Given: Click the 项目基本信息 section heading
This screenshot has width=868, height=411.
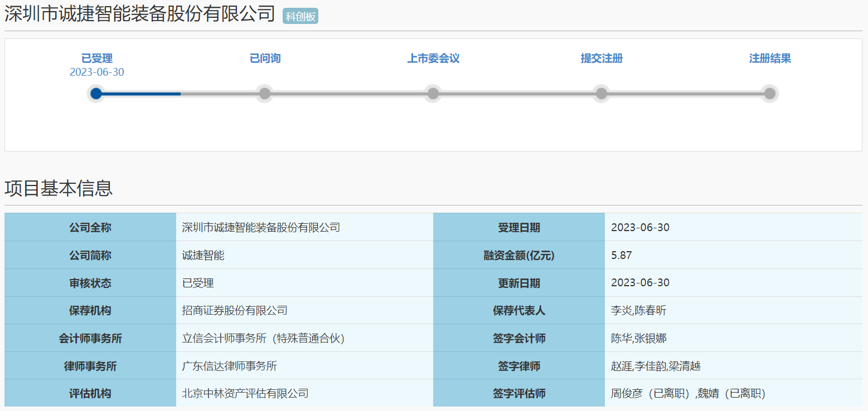Looking at the screenshot, I should pos(59,188).
